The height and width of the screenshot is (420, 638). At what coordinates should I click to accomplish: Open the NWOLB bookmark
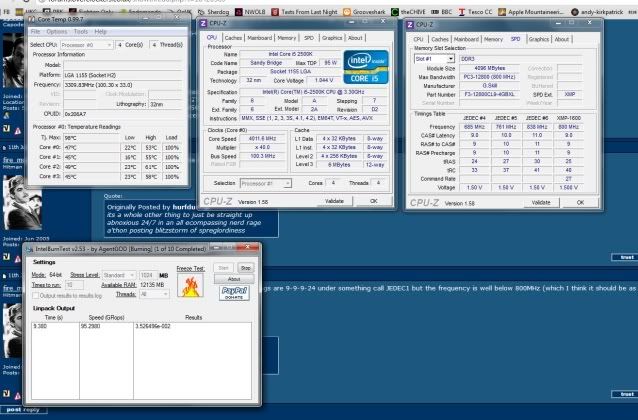tap(250, 12)
